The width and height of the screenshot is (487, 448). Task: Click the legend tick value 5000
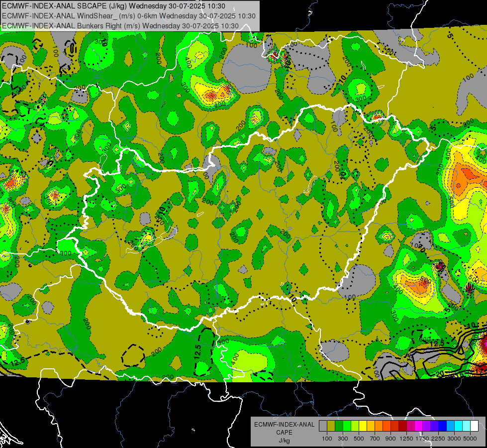470,439
